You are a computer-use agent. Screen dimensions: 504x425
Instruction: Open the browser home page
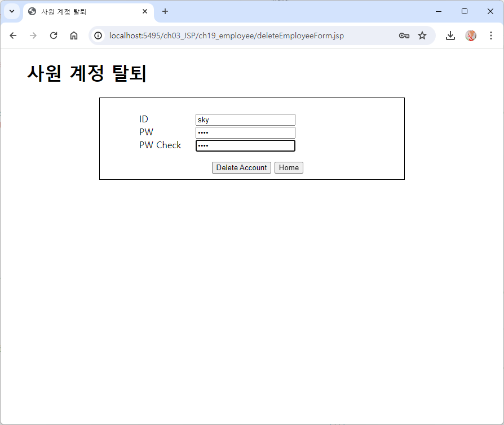(74, 36)
